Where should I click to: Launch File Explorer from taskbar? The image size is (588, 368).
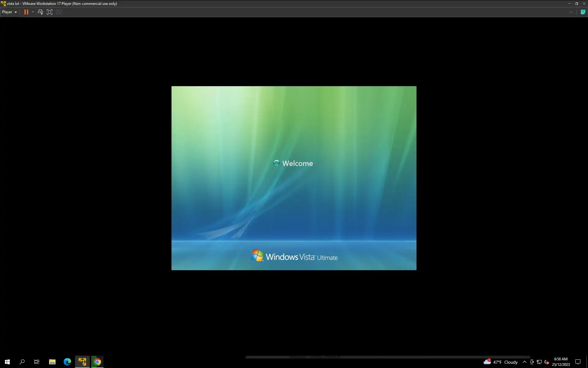point(52,362)
